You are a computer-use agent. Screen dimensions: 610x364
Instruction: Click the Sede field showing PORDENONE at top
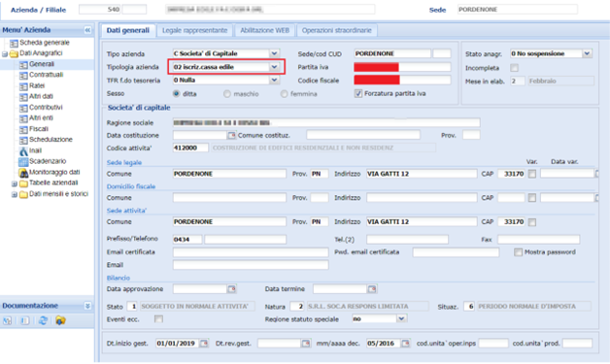(518, 10)
